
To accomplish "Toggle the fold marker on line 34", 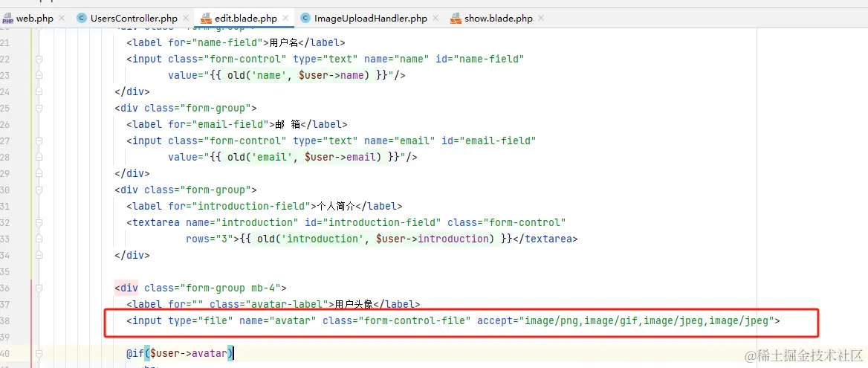I will [39, 255].
